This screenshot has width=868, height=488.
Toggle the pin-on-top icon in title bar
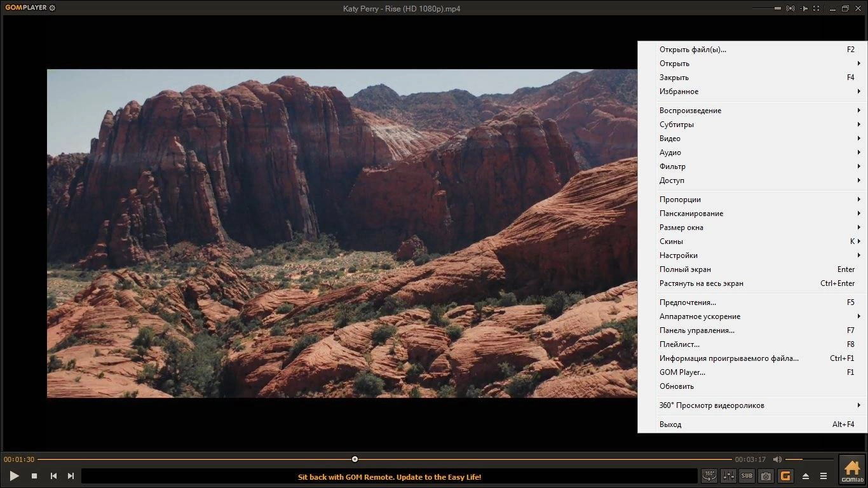click(x=804, y=8)
